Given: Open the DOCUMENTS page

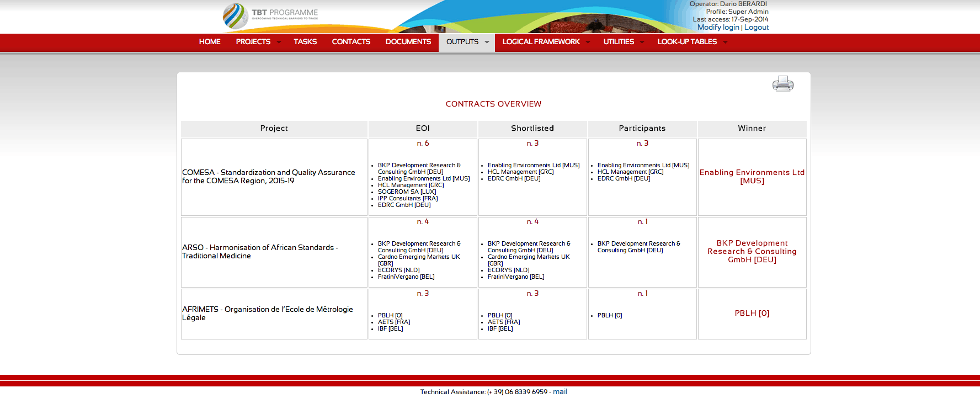Looking at the screenshot, I should pyautogui.click(x=408, y=42).
